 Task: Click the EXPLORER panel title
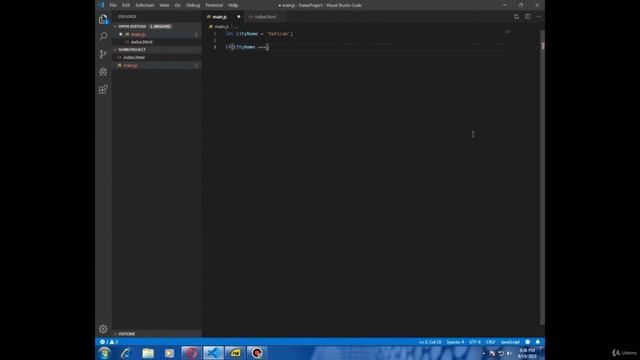click(127, 17)
